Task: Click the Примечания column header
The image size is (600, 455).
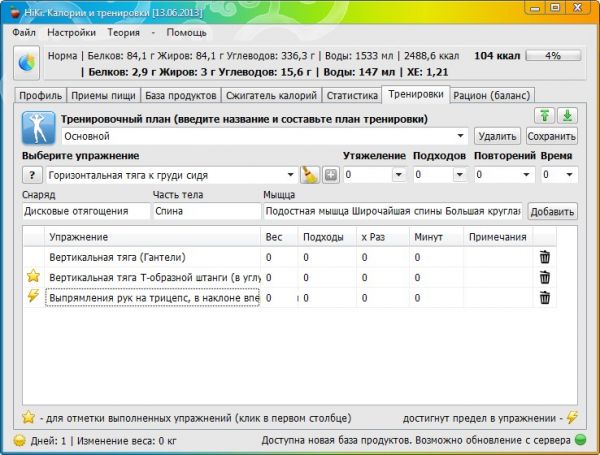Action: coord(498,237)
